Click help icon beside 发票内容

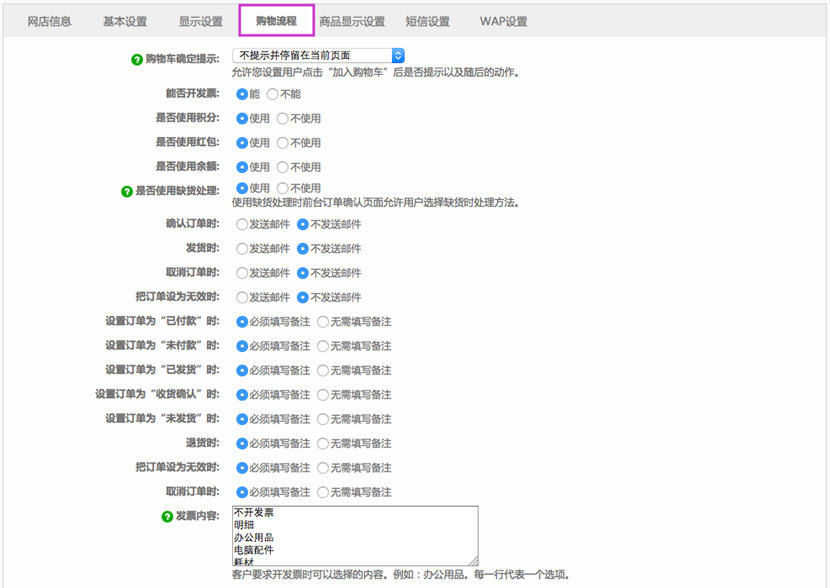167,516
